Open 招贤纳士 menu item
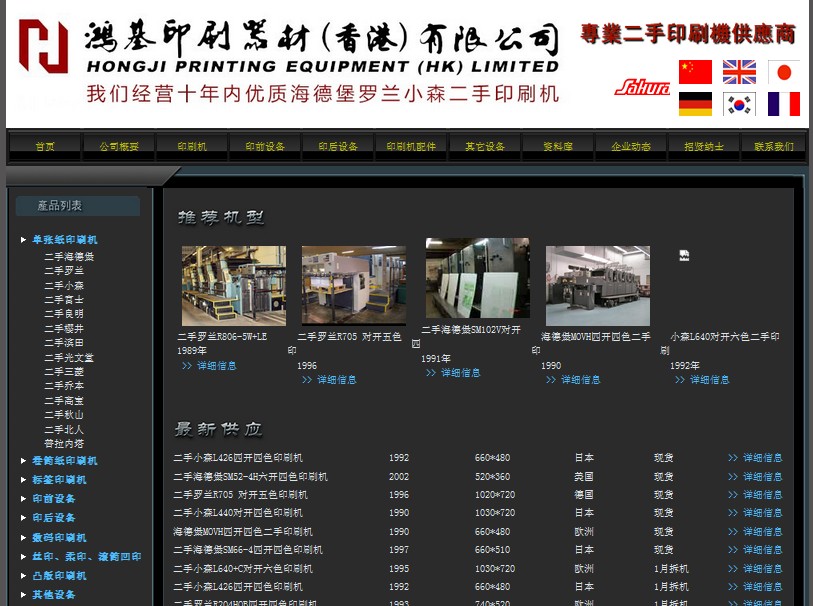 (x=704, y=147)
